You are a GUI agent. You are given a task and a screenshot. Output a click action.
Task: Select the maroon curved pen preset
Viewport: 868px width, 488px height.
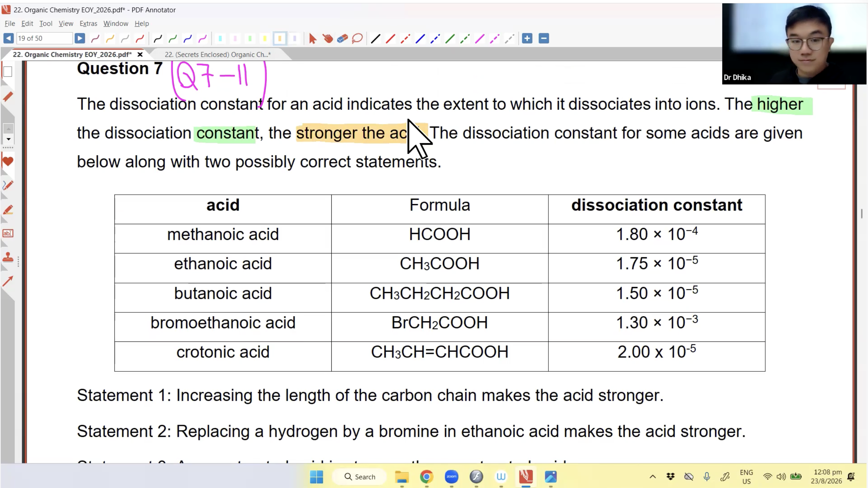[x=95, y=38]
